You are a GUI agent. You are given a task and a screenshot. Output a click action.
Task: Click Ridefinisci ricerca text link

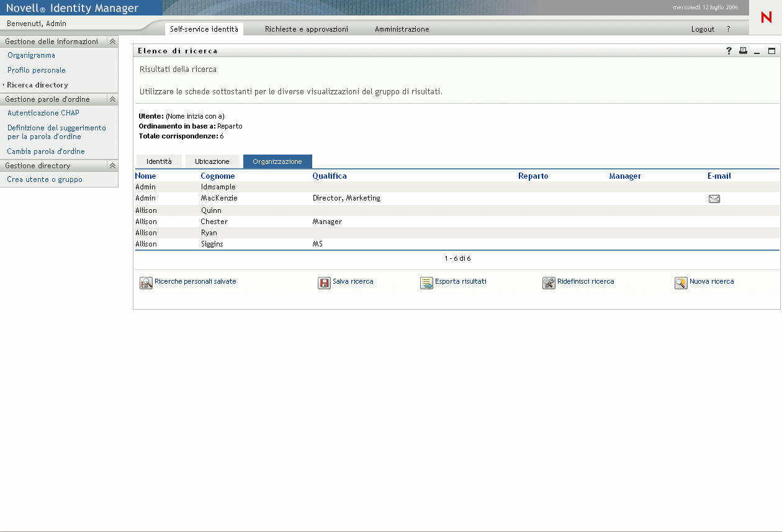[586, 281]
